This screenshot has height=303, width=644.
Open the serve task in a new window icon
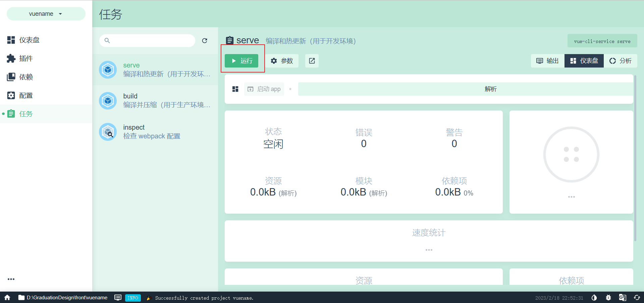tap(312, 61)
